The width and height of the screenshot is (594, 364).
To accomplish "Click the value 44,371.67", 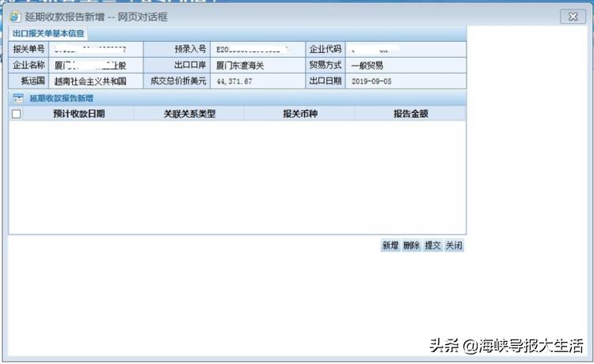I will click(234, 82).
